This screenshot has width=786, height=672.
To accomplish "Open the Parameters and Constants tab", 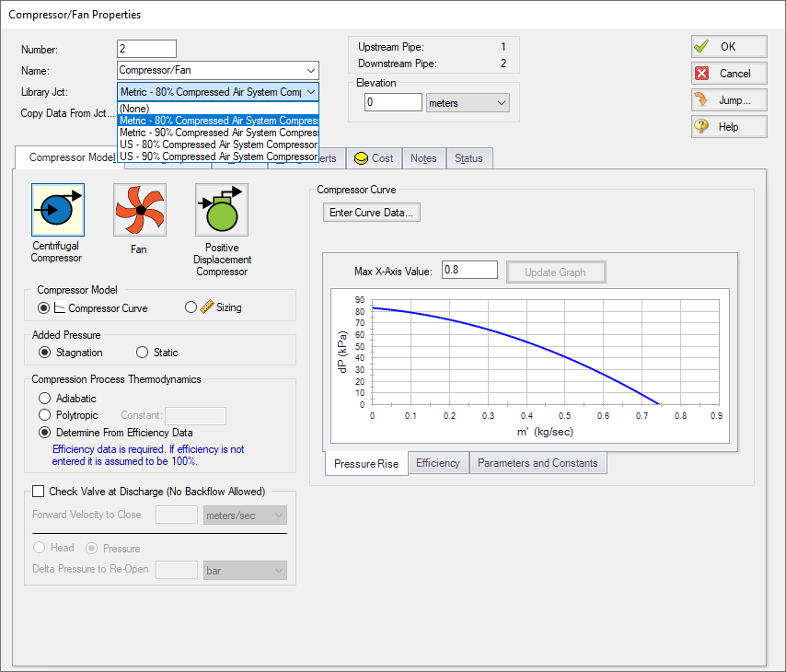I will tap(537, 463).
